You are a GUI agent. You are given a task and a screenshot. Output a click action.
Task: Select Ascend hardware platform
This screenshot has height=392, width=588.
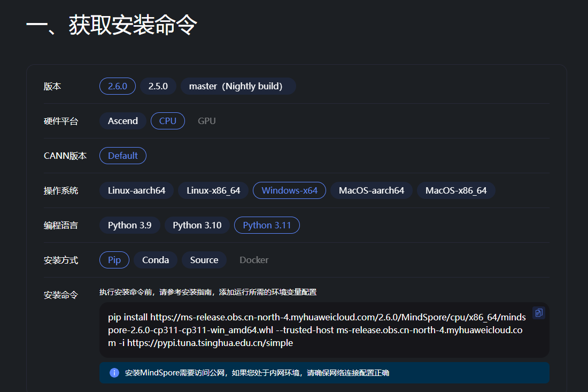click(123, 121)
